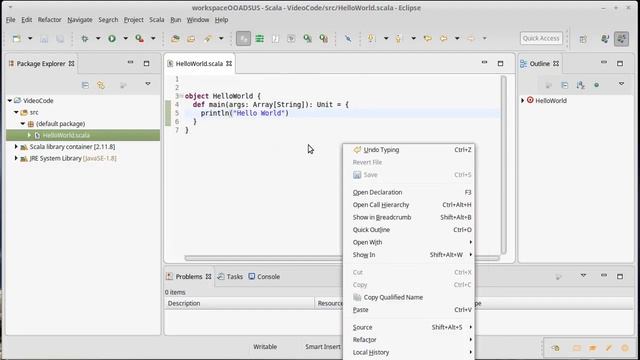Open the External Tools dropdown arrow

(x=153, y=39)
